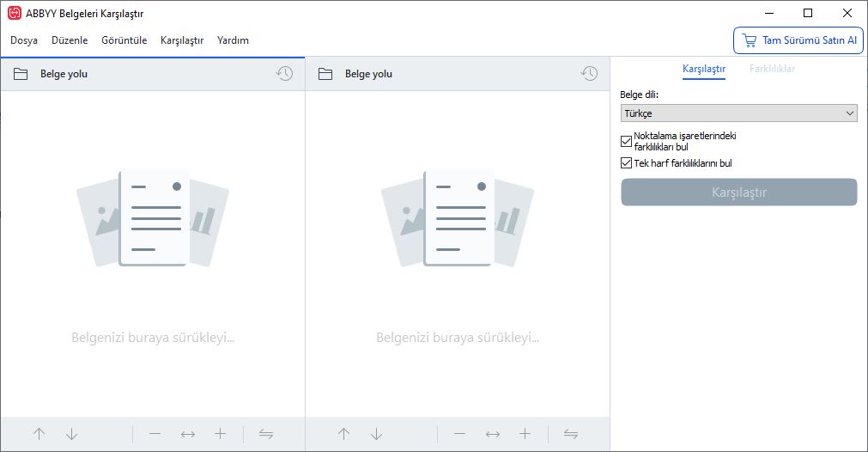Minimize the ABBYY window
Image resolution: width=868 pixels, height=452 pixels.
click(x=769, y=13)
